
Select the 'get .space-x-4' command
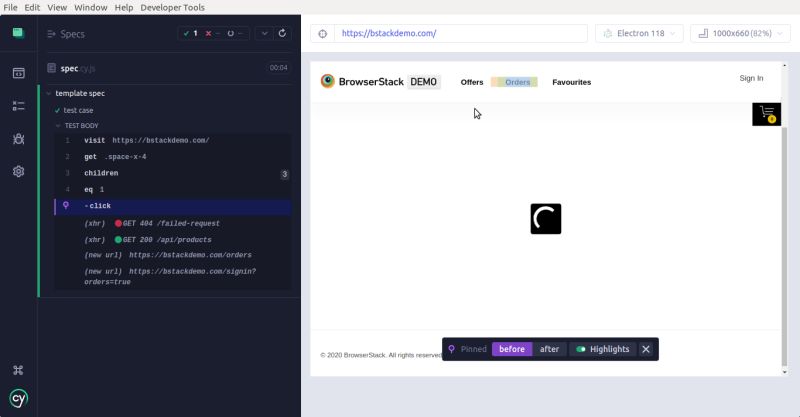click(x=173, y=157)
